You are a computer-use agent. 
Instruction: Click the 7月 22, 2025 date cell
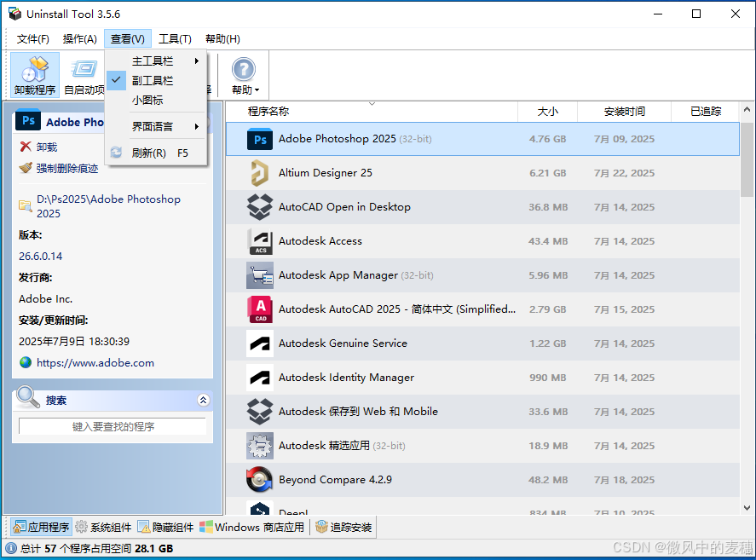[x=624, y=173]
